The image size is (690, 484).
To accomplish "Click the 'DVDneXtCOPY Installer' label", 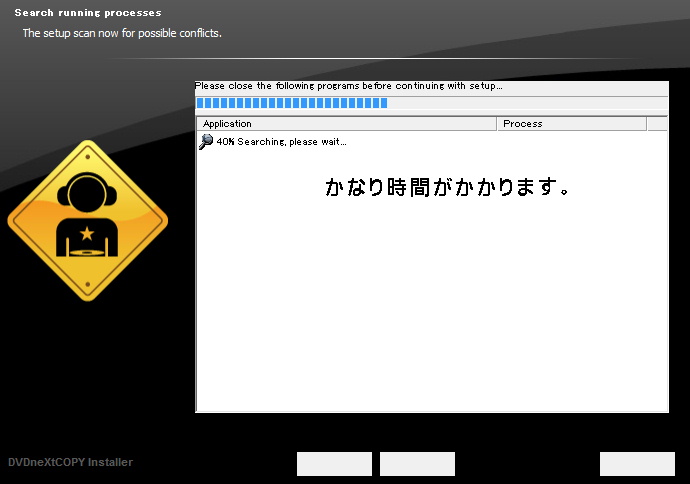I will pyautogui.click(x=70, y=462).
